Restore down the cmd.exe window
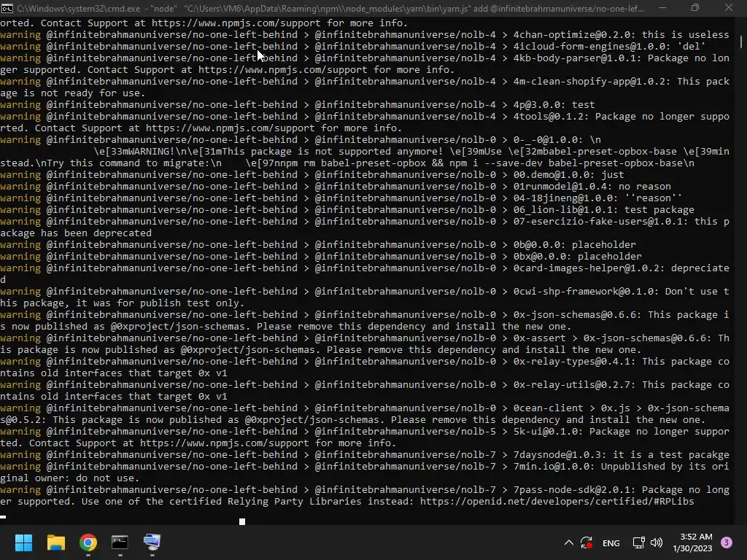 695,8
